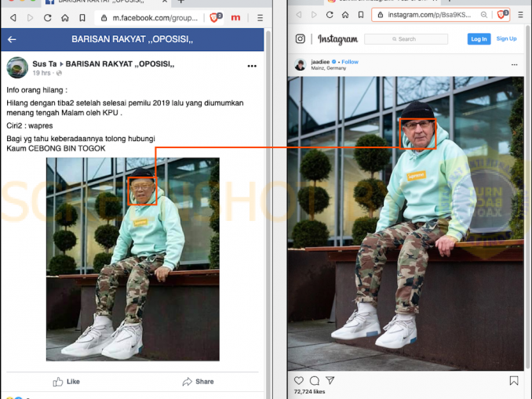Share the Facebook post

[198, 382]
